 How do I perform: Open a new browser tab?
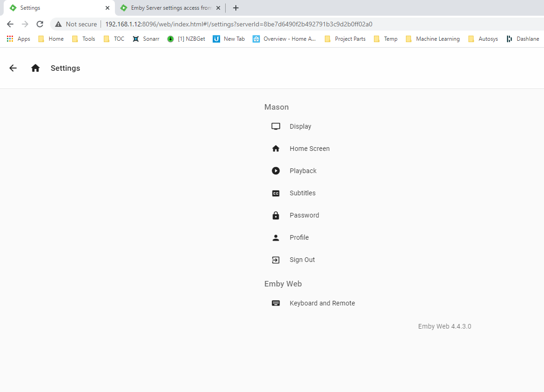pyautogui.click(x=236, y=8)
